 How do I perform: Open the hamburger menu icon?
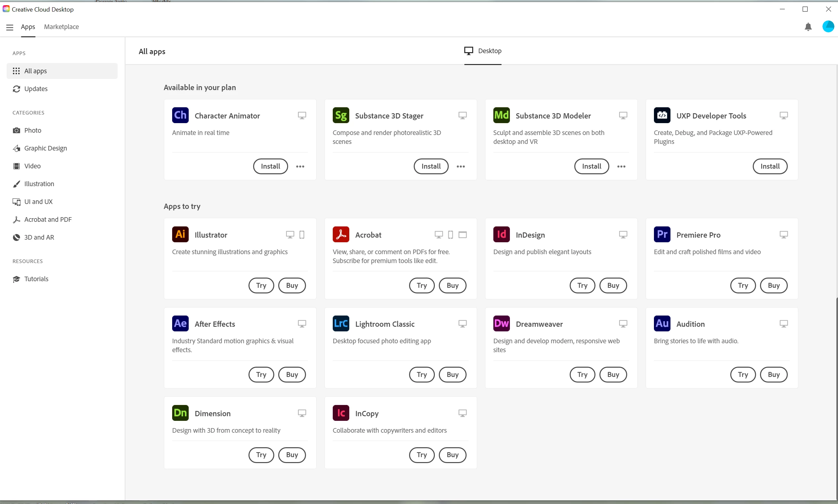(x=10, y=27)
